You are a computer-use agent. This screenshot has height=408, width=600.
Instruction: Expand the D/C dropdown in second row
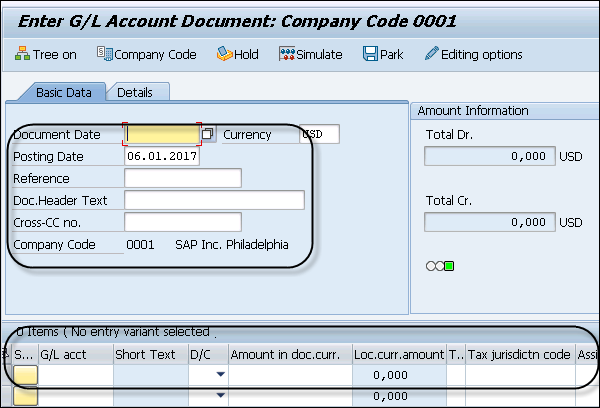tap(219, 397)
